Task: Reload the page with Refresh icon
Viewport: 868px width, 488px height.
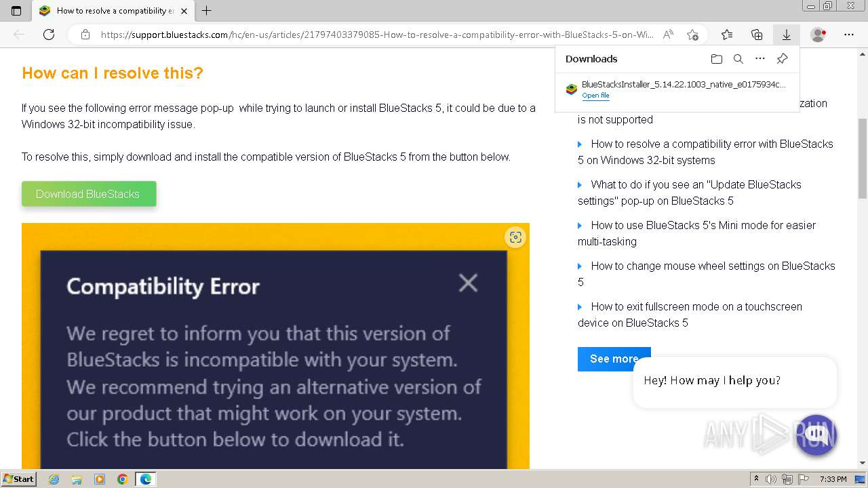Action: click(49, 35)
